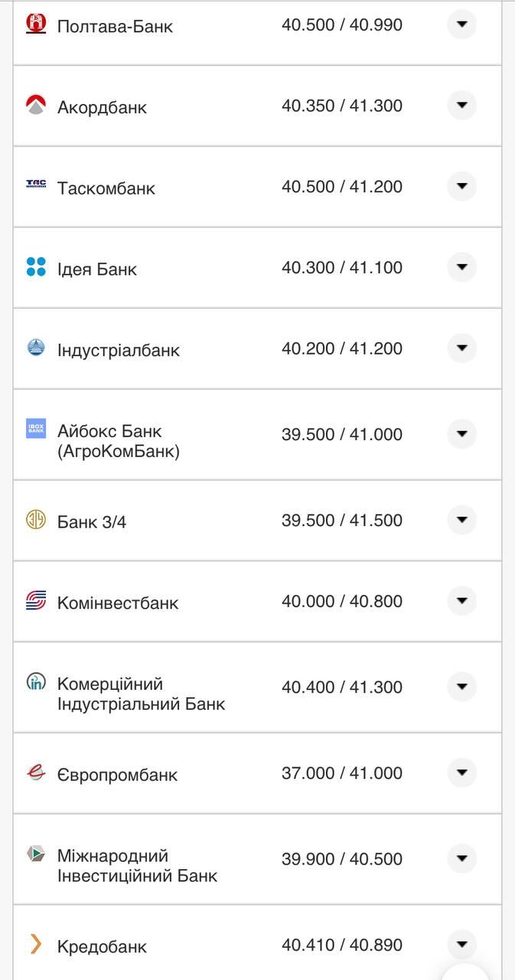Select the Індустріалбанк rate 40.200 / 41.200
The image size is (515, 980).
[x=341, y=348]
